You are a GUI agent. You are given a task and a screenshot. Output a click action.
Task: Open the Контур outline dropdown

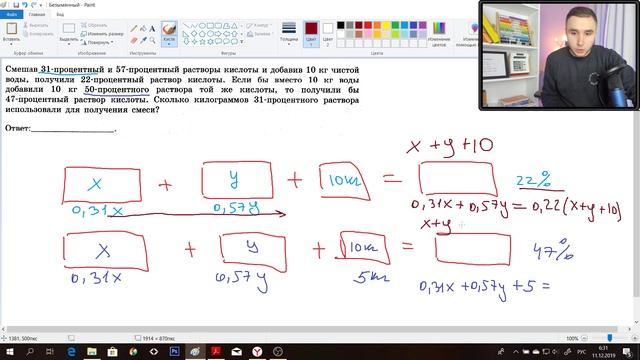click(259, 25)
